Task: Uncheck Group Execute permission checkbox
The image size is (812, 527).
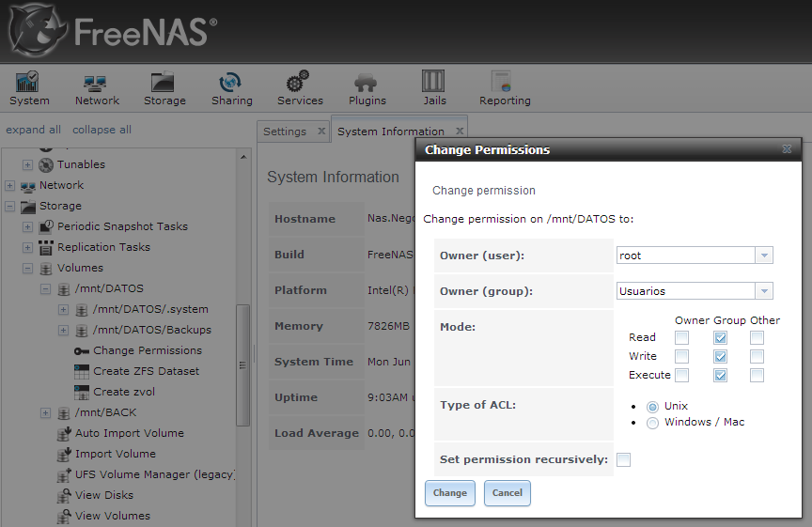Action: click(720, 375)
